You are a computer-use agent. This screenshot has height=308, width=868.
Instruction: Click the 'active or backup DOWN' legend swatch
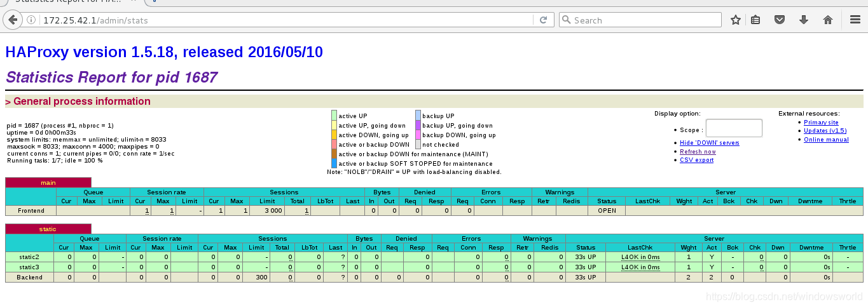click(334, 144)
